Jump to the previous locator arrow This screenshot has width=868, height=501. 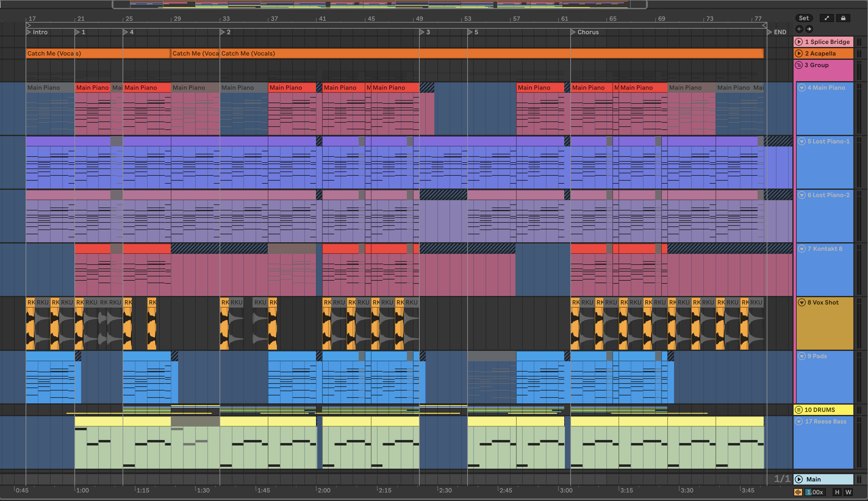799,29
